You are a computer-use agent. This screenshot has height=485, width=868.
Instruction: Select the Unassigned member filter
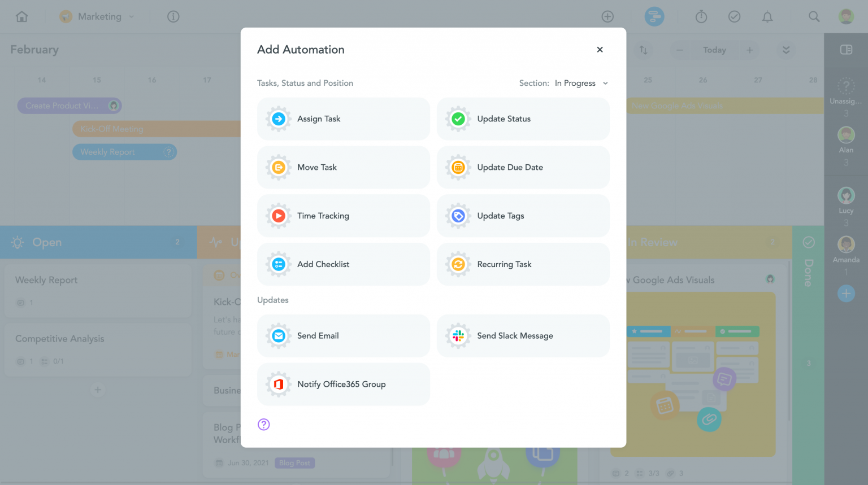click(846, 92)
